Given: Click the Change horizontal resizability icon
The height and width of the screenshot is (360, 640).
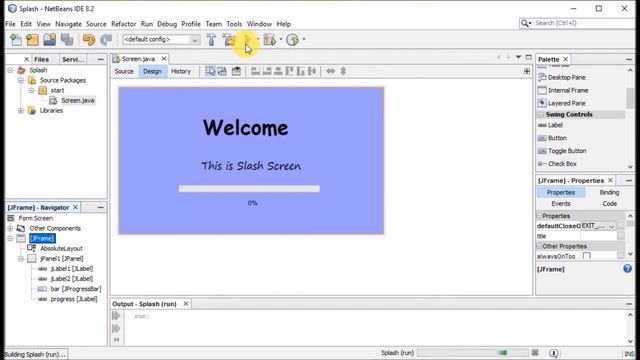Looking at the screenshot, I should point(331,71).
